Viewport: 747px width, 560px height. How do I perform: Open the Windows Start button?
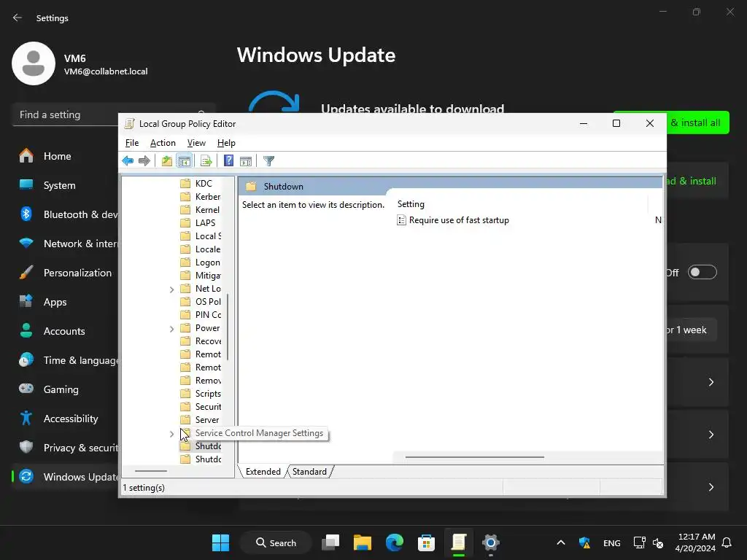pos(220,542)
